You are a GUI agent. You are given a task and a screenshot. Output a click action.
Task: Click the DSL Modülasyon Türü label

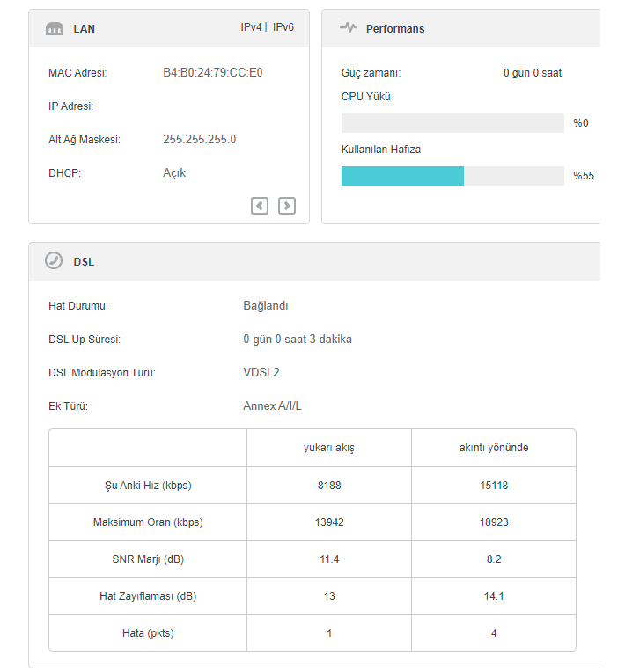pyautogui.click(x=102, y=372)
